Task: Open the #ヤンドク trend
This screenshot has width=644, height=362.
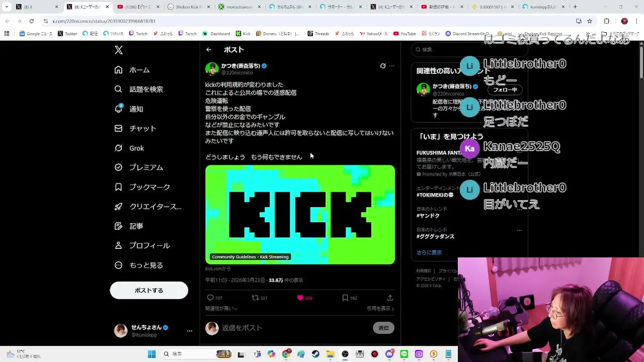Action: click(x=428, y=216)
